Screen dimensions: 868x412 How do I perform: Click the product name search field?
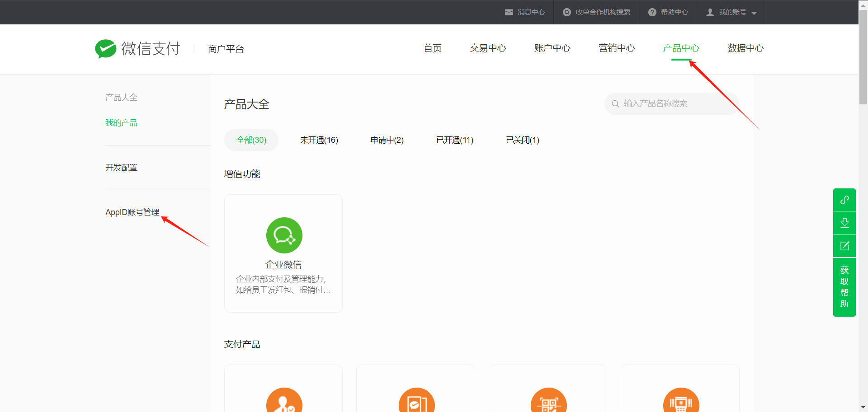click(x=674, y=104)
